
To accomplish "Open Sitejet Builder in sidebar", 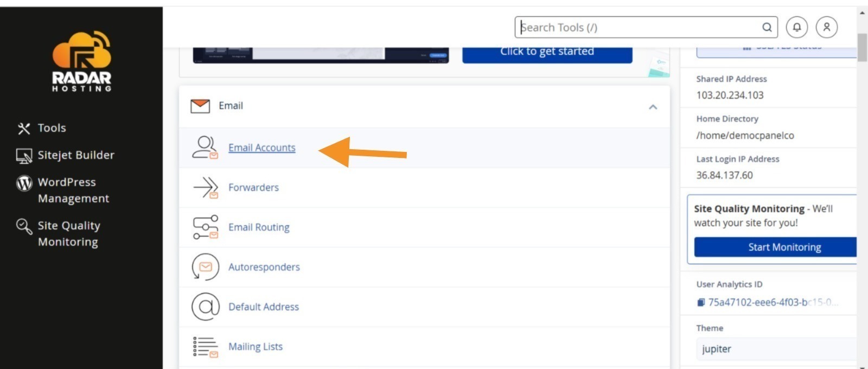I will [76, 155].
